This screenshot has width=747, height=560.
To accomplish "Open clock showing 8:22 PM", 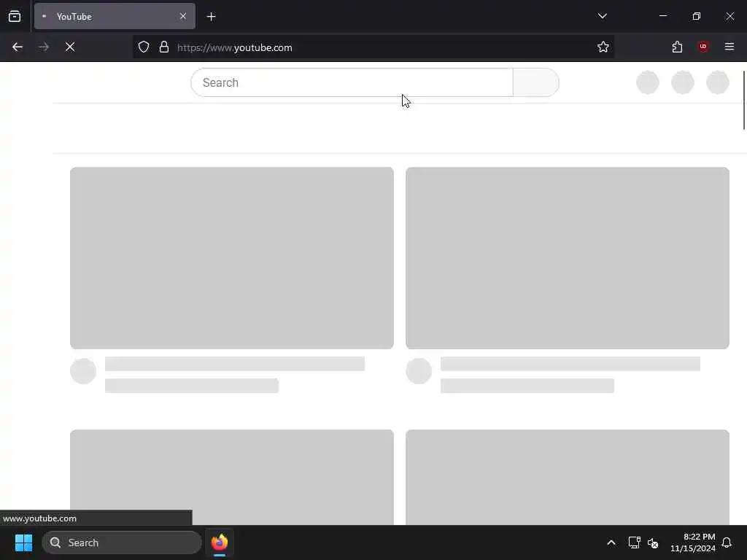I will [x=693, y=542].
